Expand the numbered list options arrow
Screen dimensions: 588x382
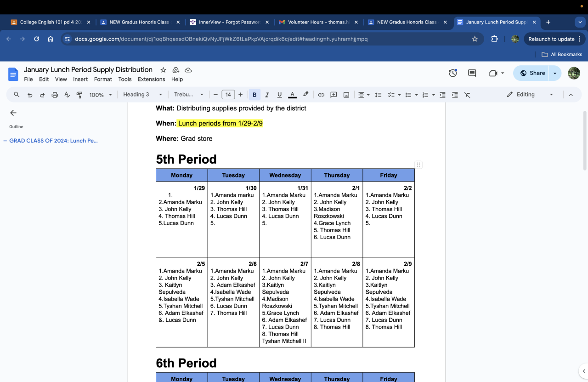pyautogui.click(x=434, y=95)
